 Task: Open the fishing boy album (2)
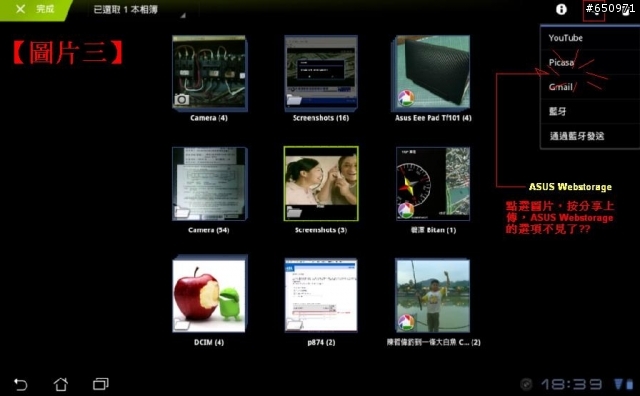433,295
